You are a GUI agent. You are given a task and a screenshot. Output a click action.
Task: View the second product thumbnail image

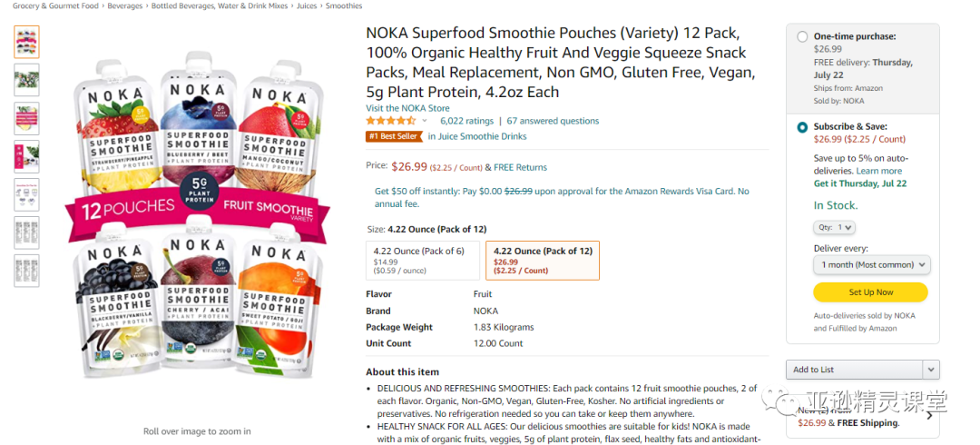tap(26, 80)
